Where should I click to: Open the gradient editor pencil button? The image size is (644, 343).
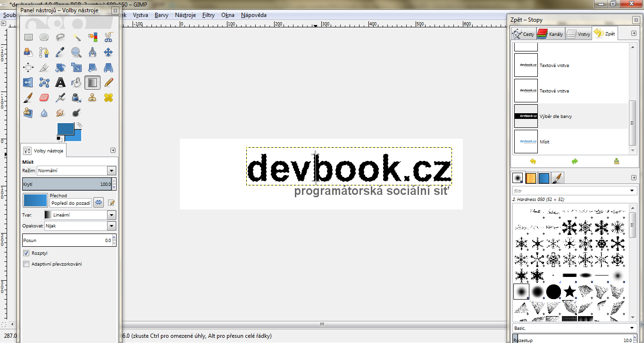click(x=111, y=202)
